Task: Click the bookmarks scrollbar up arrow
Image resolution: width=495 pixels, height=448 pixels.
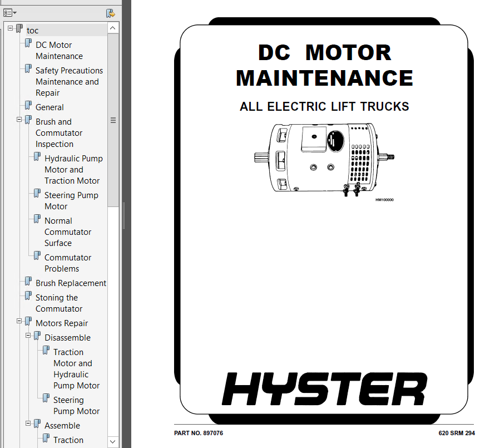Action: 113,28
